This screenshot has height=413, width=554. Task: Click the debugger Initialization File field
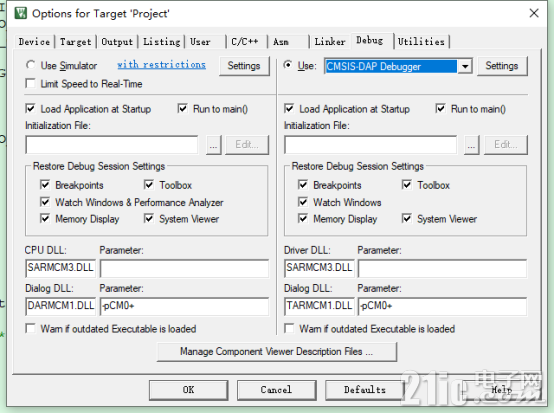tap(370, 145)
